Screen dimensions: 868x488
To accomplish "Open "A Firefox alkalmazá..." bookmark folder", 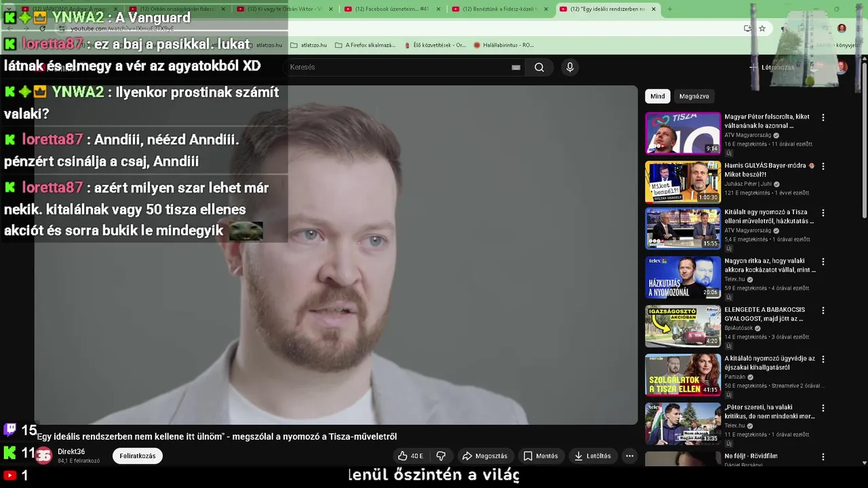I will tap(365, 45).
